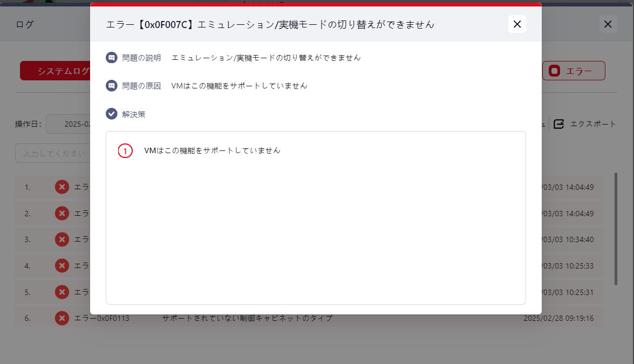Image resolution: width=634 pixels, height=364 pixels.
Task: Click the 解決策 checkmark icon
Action: [x=111, y=114]
